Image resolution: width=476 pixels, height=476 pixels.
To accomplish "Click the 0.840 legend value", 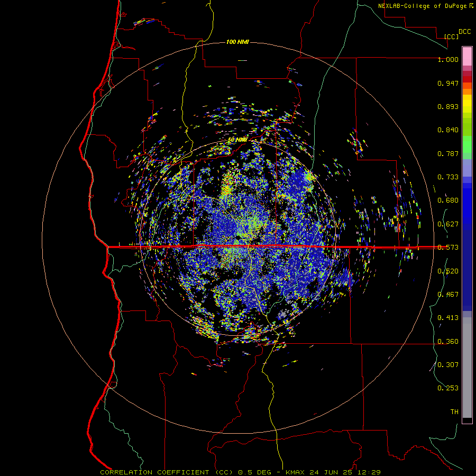I will (x=448, y=130).
